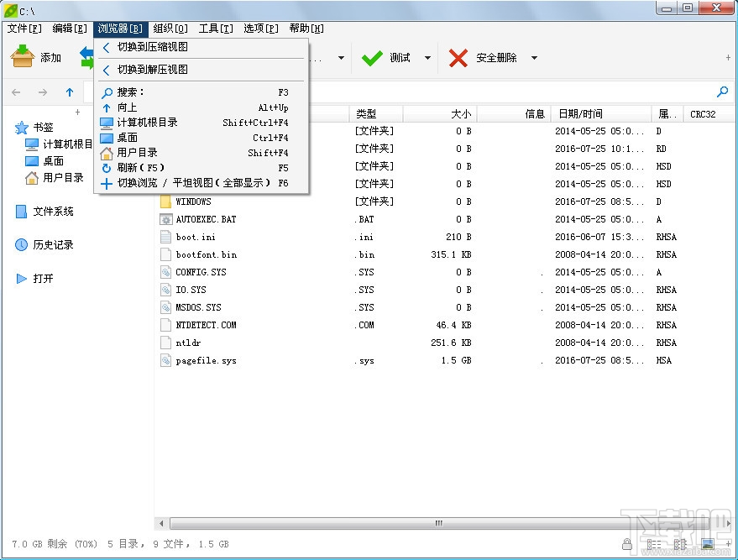The height and width of the screenshot is (560, 738).
Task: Open the 选项[P] menu
Action: tap(261, 29)
